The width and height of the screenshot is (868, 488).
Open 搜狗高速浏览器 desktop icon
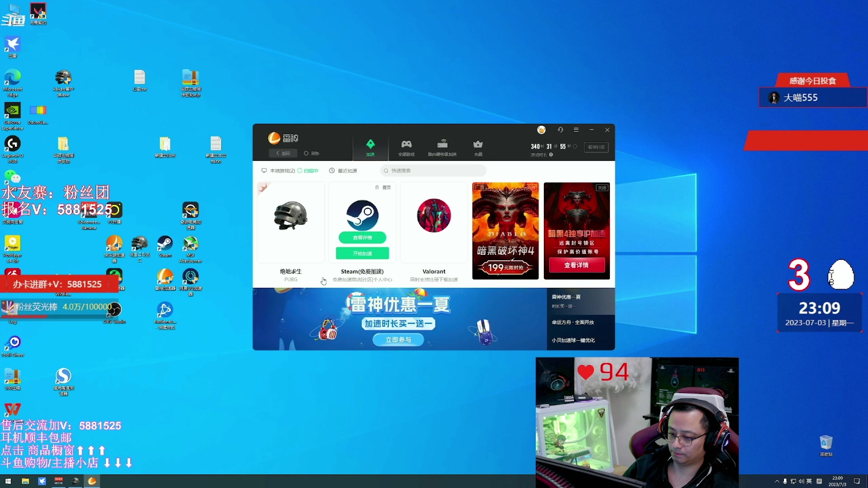point(63,381)
